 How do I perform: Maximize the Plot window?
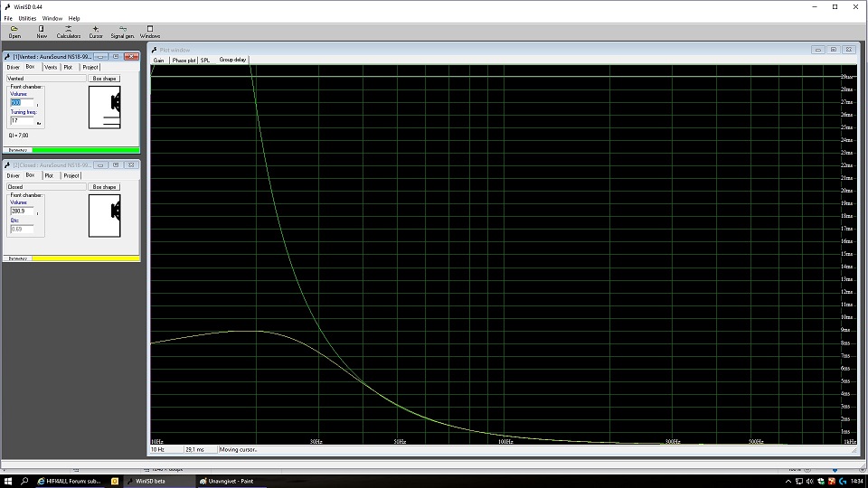tap(834, 50)
